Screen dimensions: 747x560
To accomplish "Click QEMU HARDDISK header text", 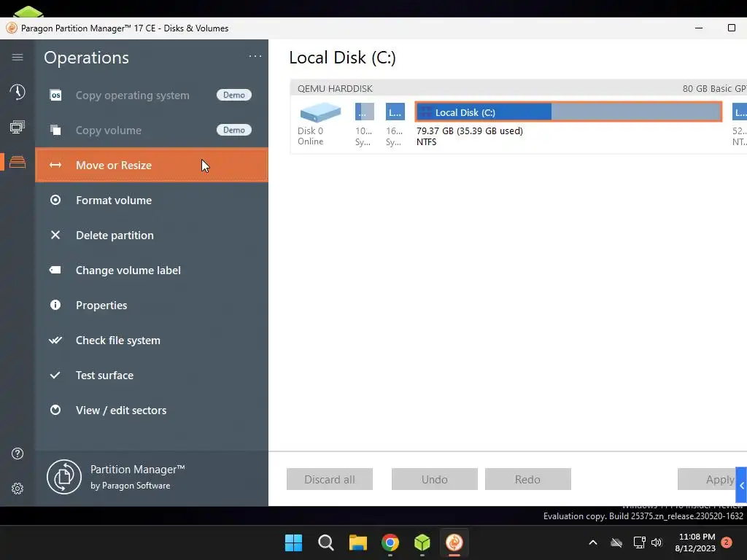I will pos(335,88).
